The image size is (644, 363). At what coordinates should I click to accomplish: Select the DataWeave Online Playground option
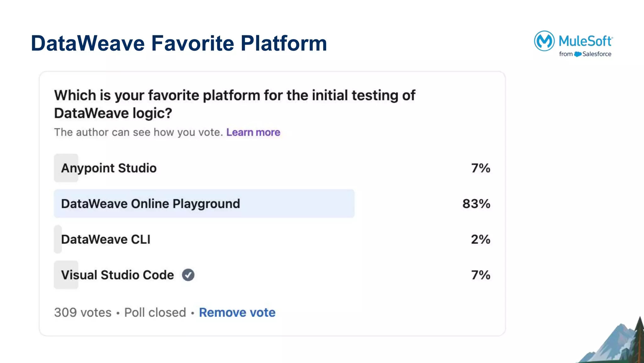click(x=150, y=204)
